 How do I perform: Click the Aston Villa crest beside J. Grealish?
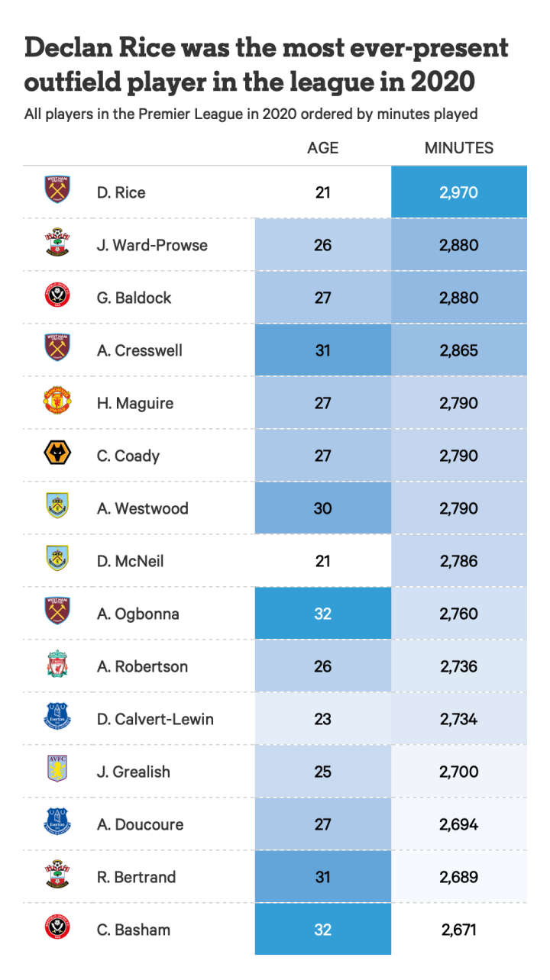[x=57, y=769]
